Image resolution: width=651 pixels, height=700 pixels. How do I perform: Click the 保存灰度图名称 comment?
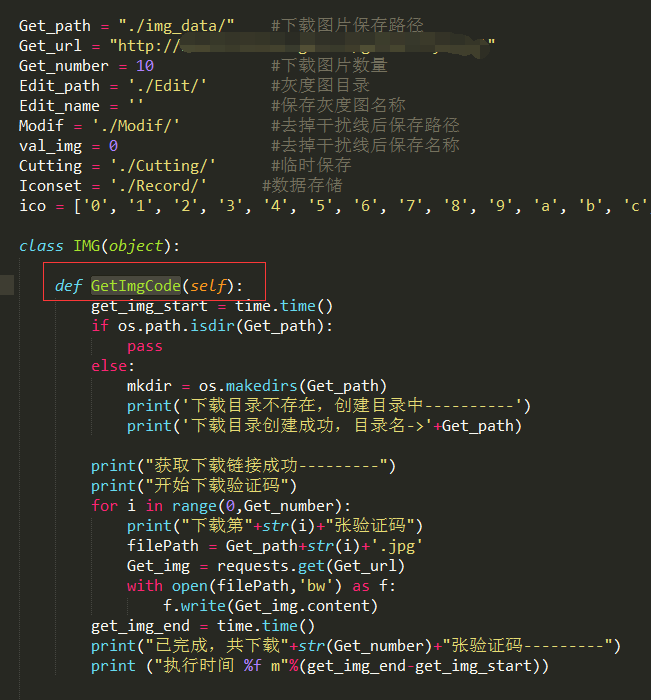click(338, 105)
